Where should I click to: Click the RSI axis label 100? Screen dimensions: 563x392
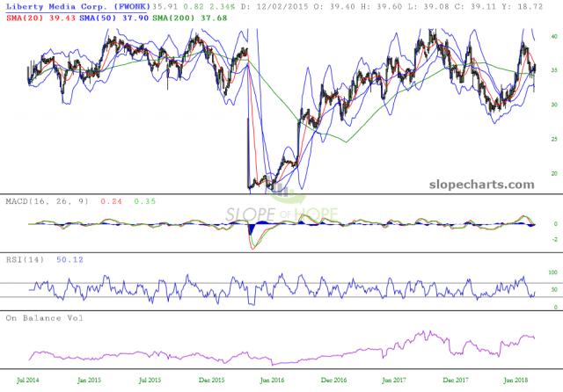553,272
